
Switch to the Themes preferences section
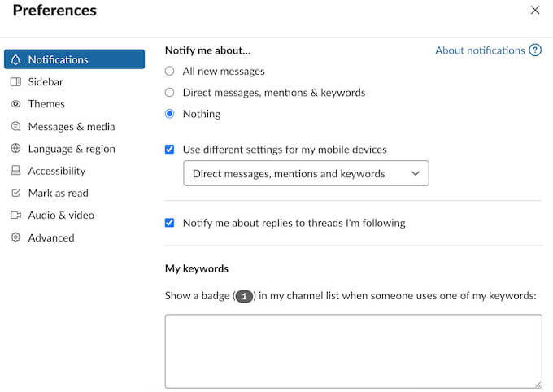click(x=46, y=104)
